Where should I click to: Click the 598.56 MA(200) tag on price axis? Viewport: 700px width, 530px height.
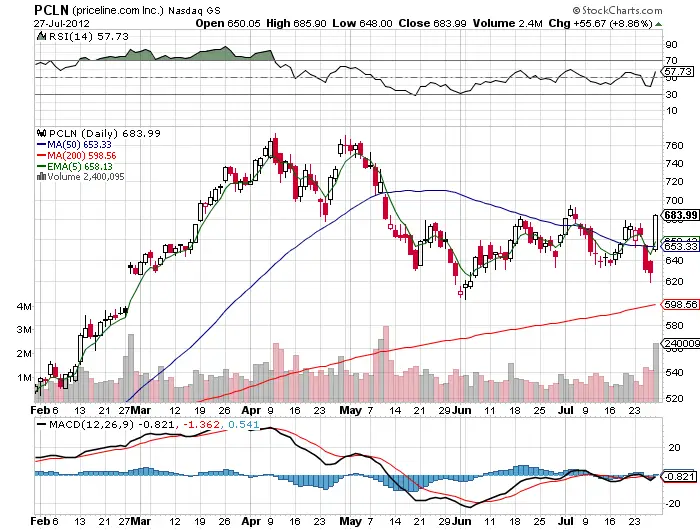681,305
